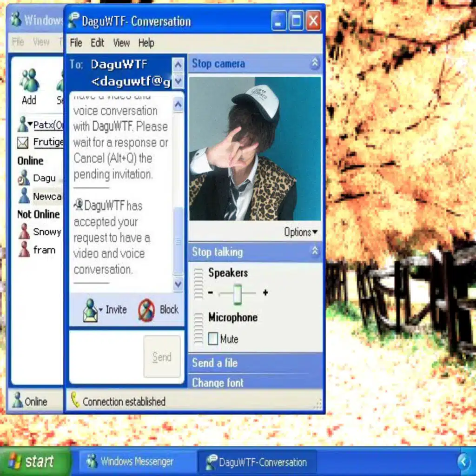Select the Dagu online contact icon
Screen dimensions: 476x476
click(24, 178)
